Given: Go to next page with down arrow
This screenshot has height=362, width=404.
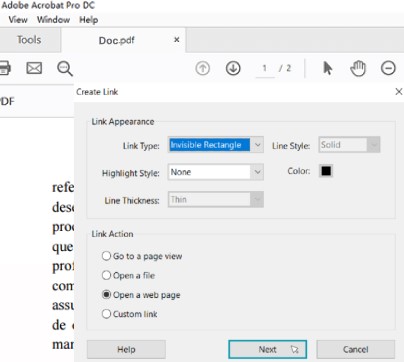Looking at the screenshot, I should click(x=233, y=68).
